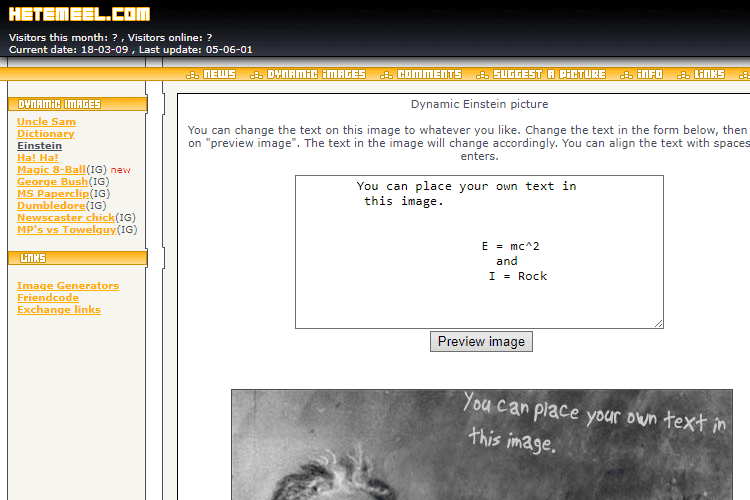Open the Dumbledore link
The image size is (750, 500).
click(51, 205)
